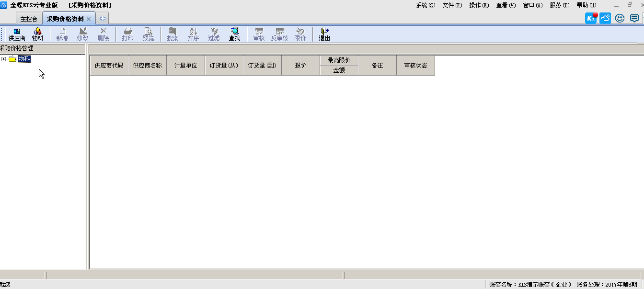
Task: Add a new tab with plus button
Action: point(103,19)
